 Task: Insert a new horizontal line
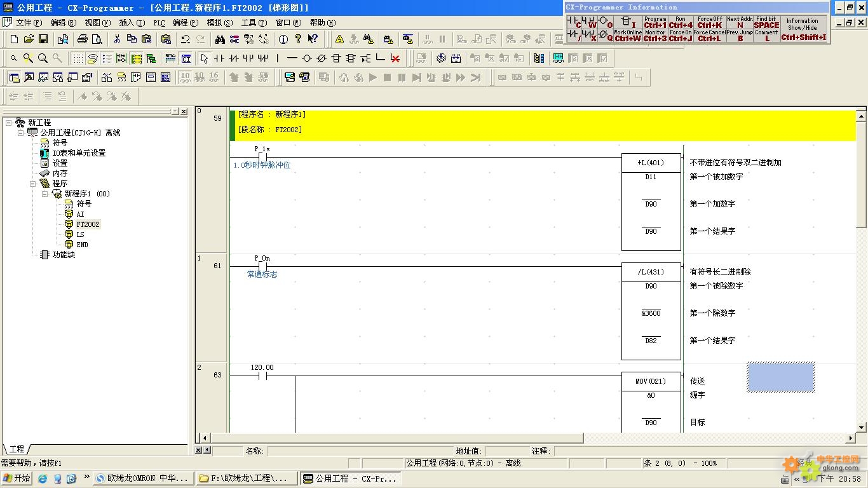point(292,58)
